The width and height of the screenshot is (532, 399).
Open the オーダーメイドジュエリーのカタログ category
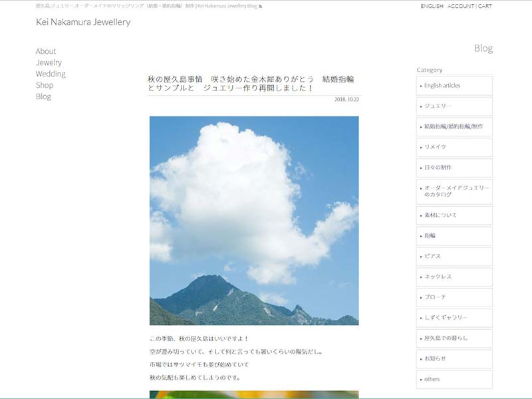coord(455,192)
